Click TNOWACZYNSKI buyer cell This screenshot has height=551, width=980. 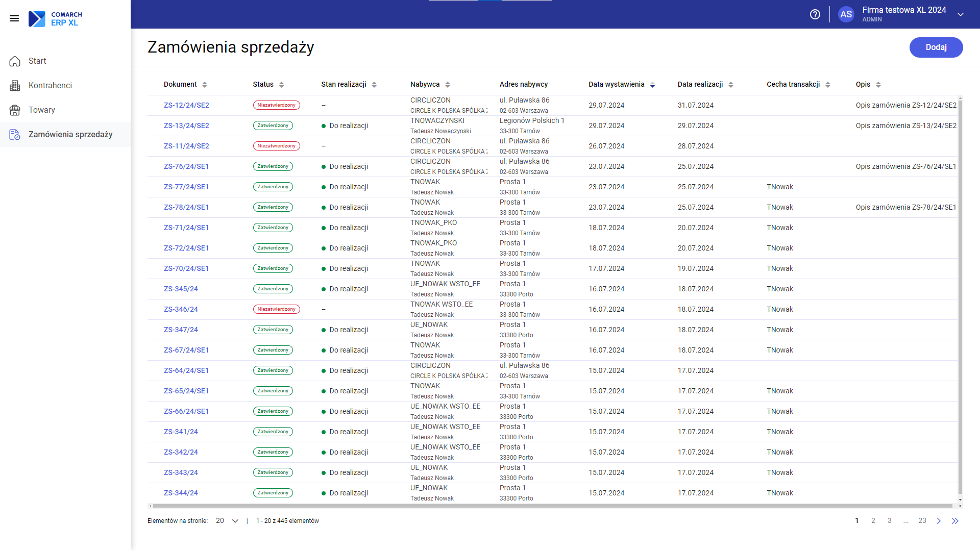[437, 121]
